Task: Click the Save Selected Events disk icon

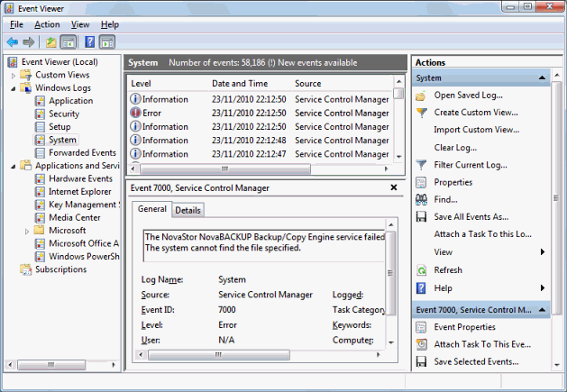Action: tap(421, 361)
